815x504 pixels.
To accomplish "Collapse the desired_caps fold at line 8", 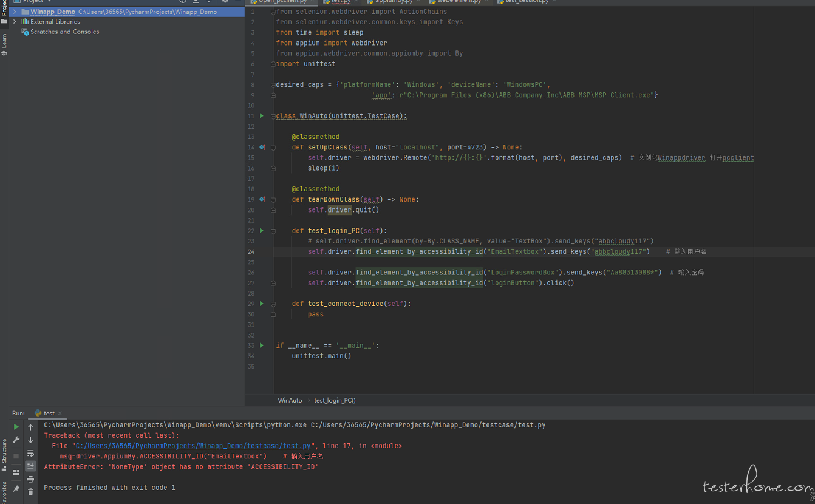I will [273, 84].
